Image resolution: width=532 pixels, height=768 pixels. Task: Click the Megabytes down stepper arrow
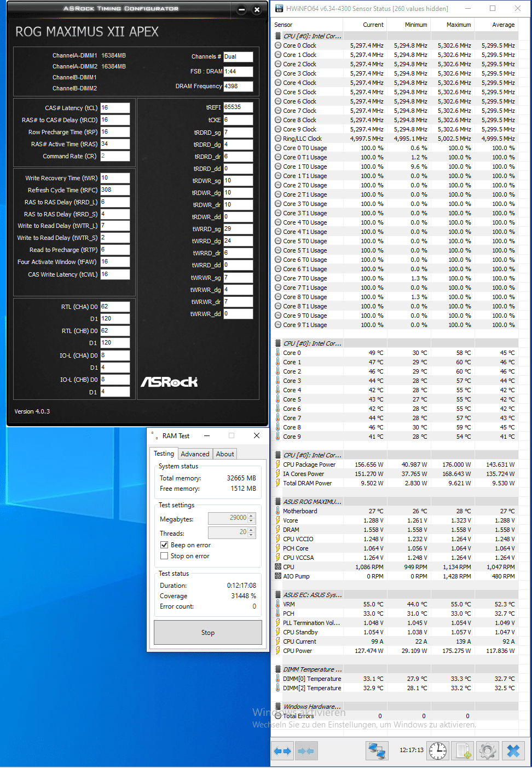[251, 521]
